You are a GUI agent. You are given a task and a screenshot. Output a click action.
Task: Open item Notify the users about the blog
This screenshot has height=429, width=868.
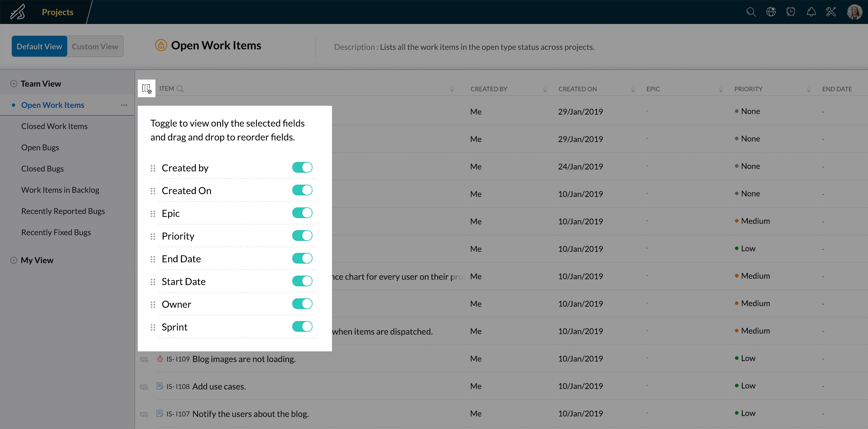(x=250, y=414)
